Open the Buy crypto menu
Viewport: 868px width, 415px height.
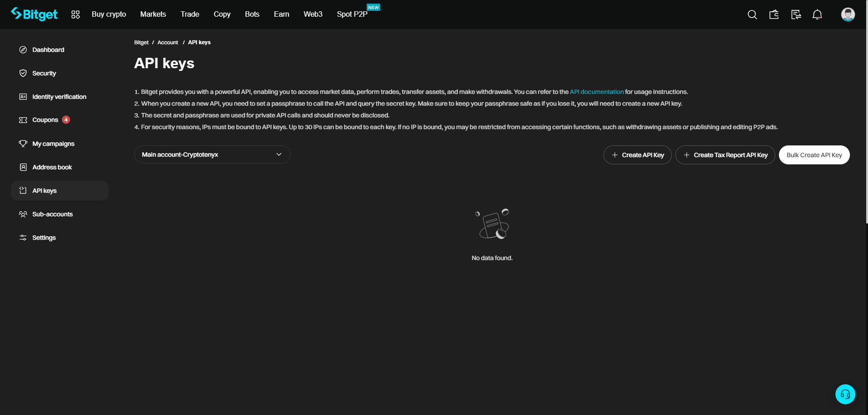[109, 14]
